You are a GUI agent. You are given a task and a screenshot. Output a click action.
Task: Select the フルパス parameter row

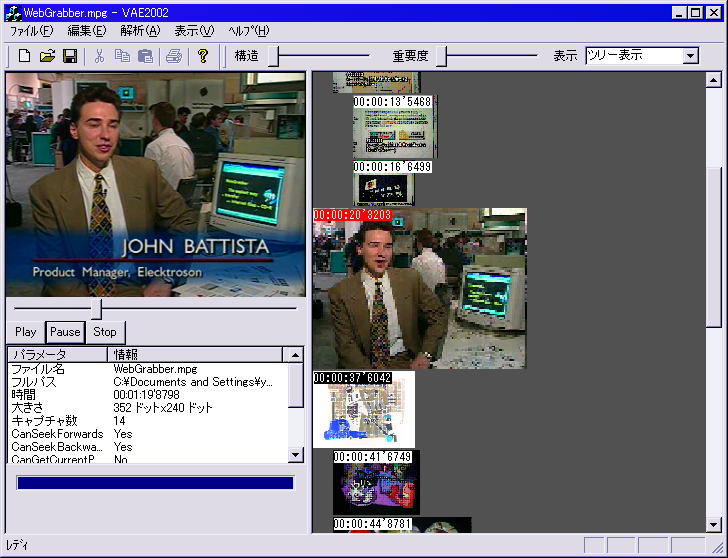click(148, 382)
